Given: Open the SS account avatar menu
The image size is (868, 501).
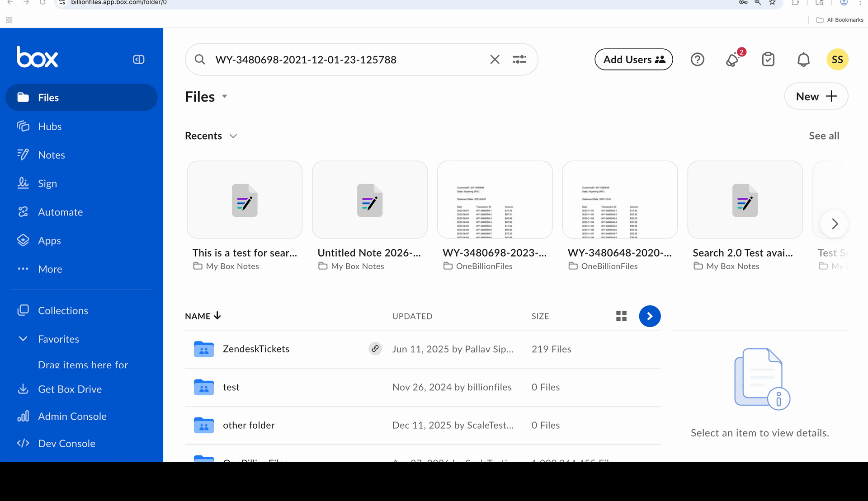Looking at the screenshot, I should pyautogui.click(x=837, y=60).
